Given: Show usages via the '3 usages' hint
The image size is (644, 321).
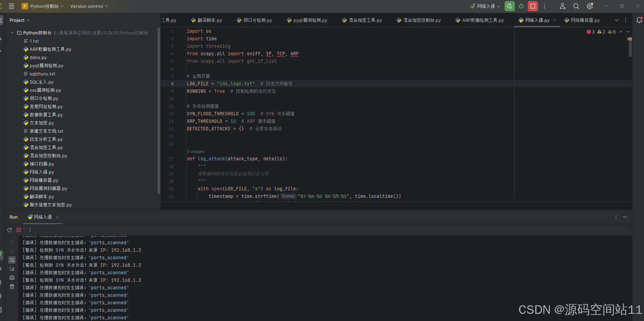Looking at the screenshot, I should (195, 151).
